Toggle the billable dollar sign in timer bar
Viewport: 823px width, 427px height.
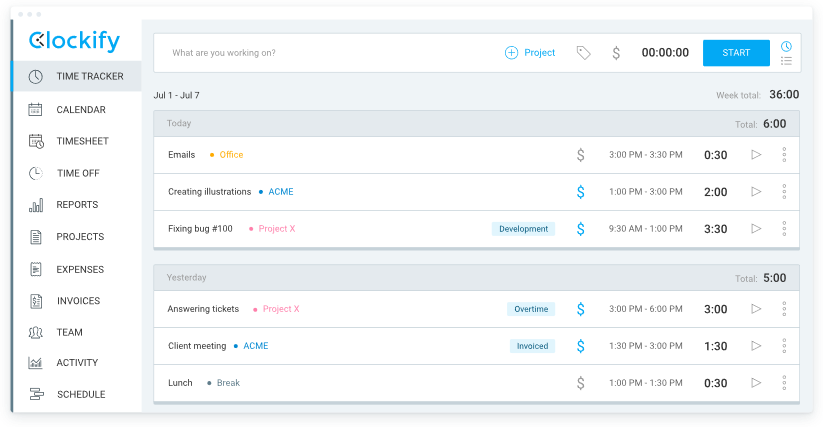[616, 53]
